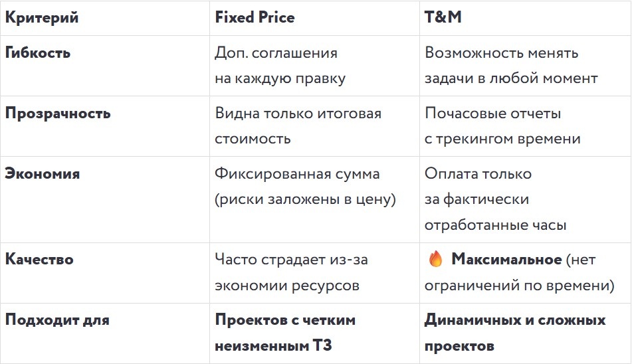This screenshot has width=632, height=364.
Task: Click 'Часто страдает из-за экономии ресурсов' cell
Action: click(292, 272)
